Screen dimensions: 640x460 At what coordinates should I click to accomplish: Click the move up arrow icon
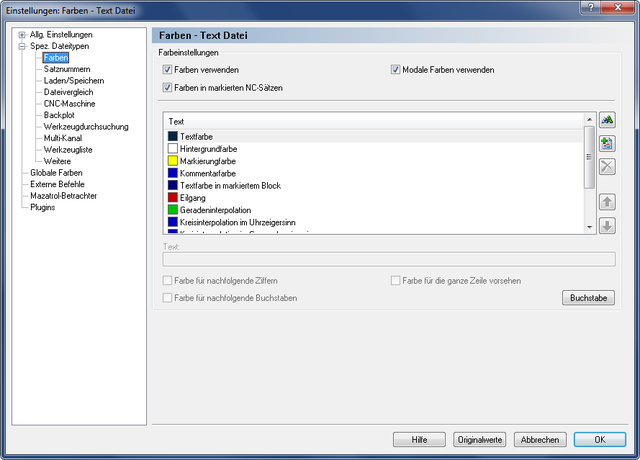[607, 202]
